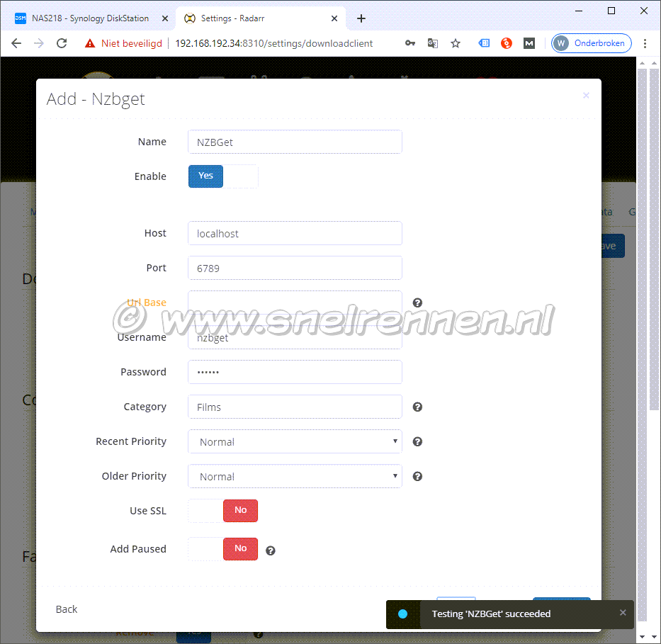Click the Use SSL label
The width and height of the screenshot is (661, 644).
148,511
